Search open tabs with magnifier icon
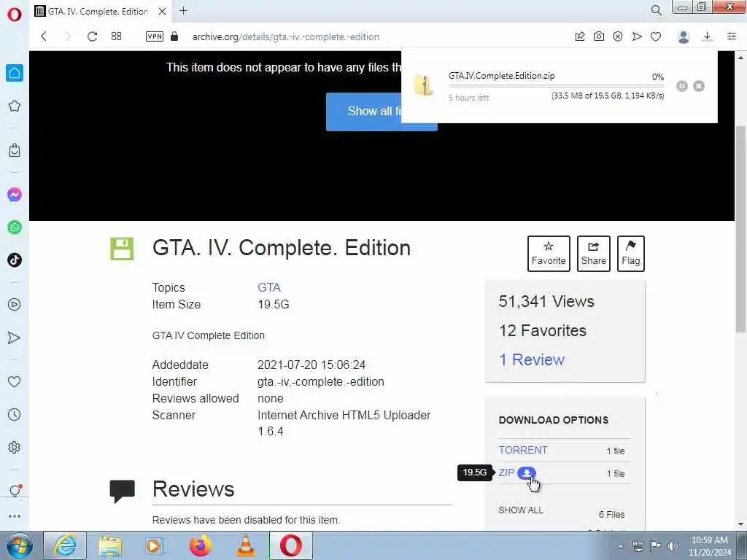 pos(656,10)
